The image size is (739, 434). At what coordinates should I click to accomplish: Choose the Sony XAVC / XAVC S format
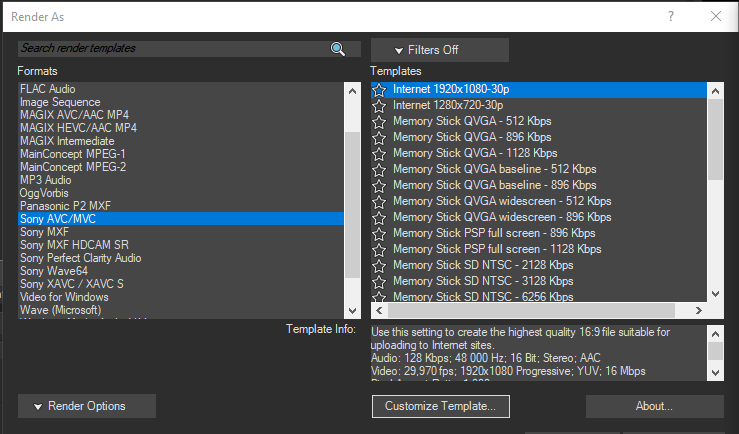tap(71, 284)
